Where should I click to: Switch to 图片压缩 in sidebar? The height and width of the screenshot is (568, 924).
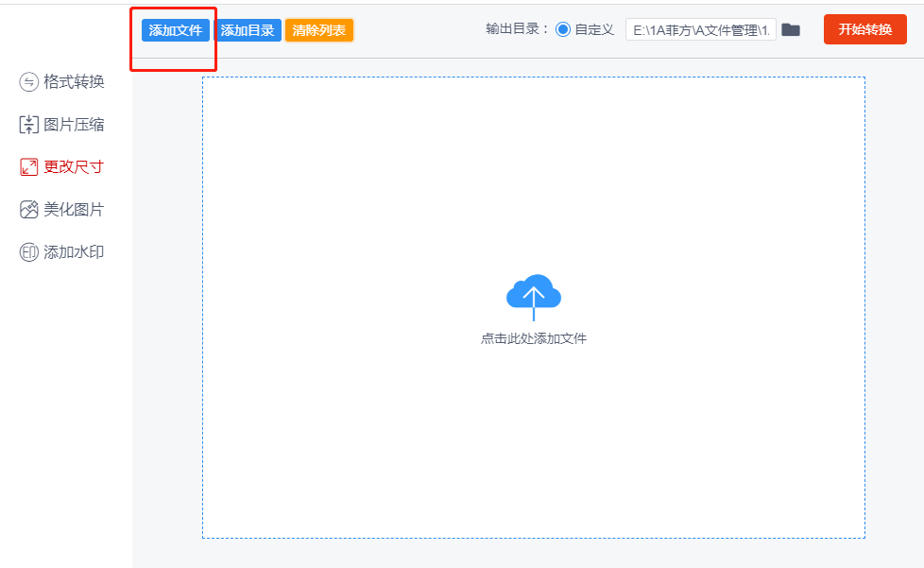61,125
